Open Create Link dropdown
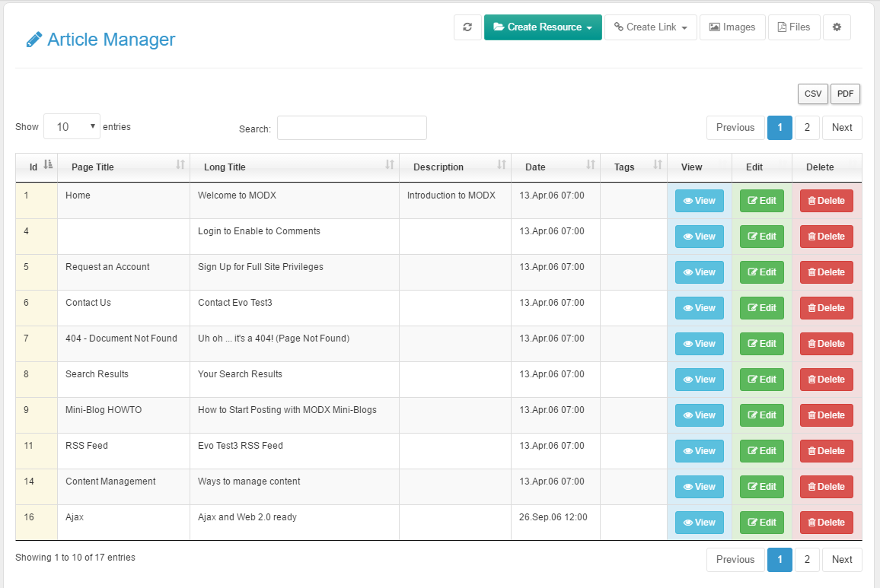Image resolution: width=880 pixels, height=588 pixels. coord(650,27)
